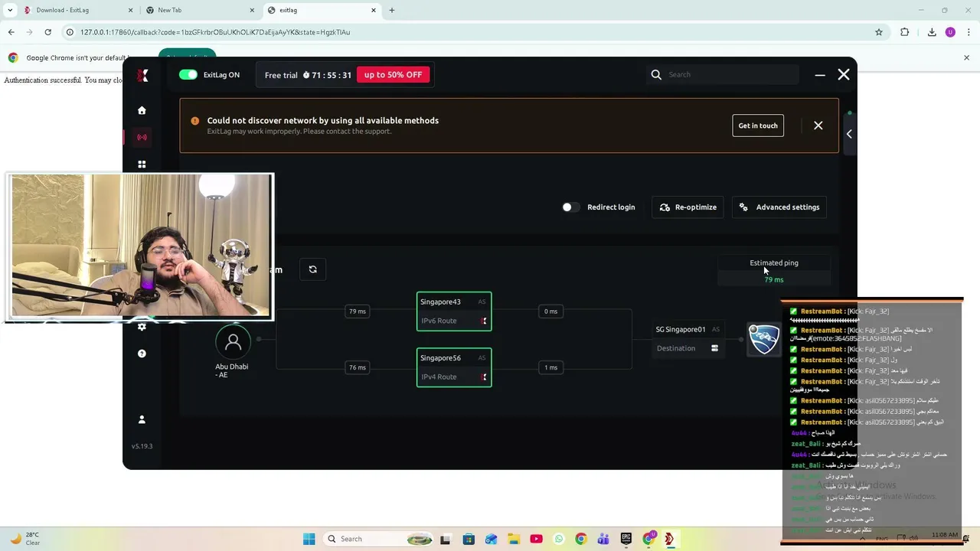Open the Chrome profile avatar

tap(950, 32)
